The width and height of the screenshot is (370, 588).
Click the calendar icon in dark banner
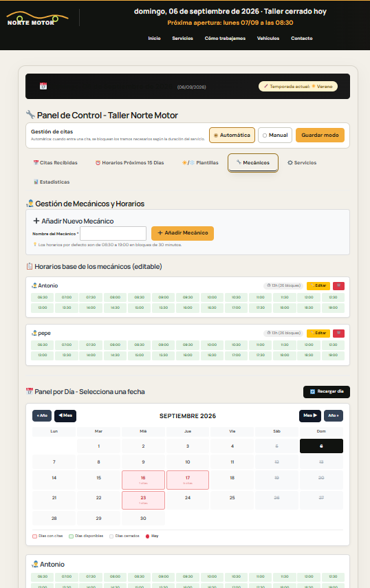(x=43, y=86)
